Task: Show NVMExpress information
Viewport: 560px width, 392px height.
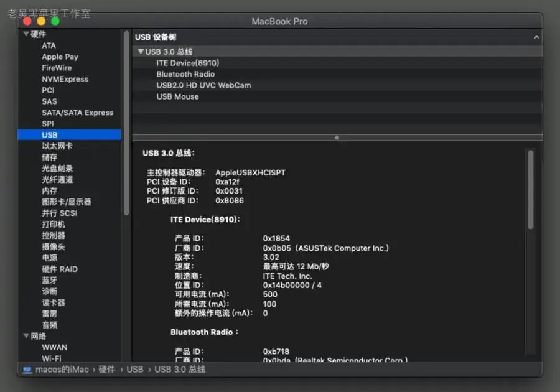Action: tap(65, 79)
